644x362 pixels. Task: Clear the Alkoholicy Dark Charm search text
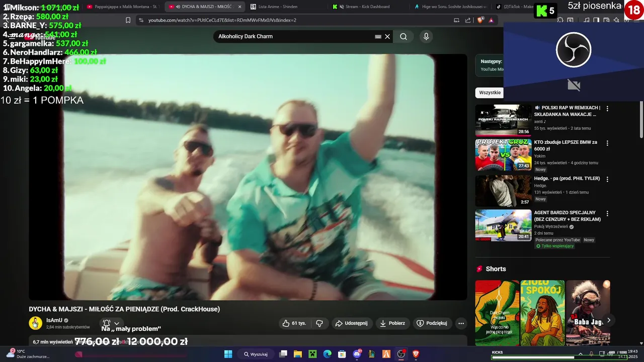387,36
